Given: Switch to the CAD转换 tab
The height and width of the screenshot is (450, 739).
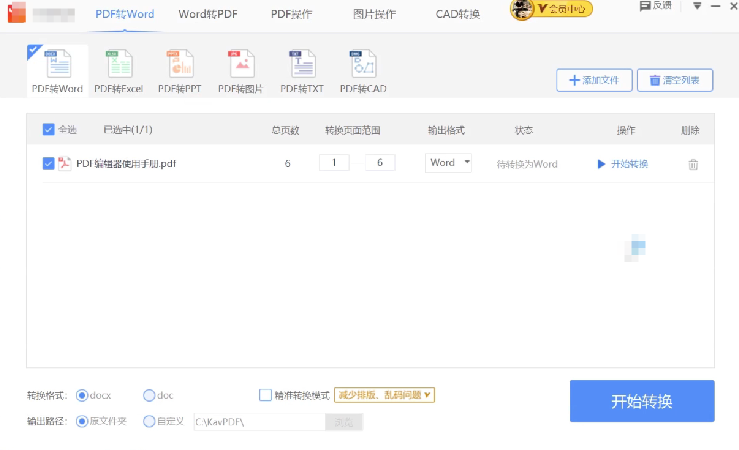Looking at the screenshot, I should coord(458,14).
